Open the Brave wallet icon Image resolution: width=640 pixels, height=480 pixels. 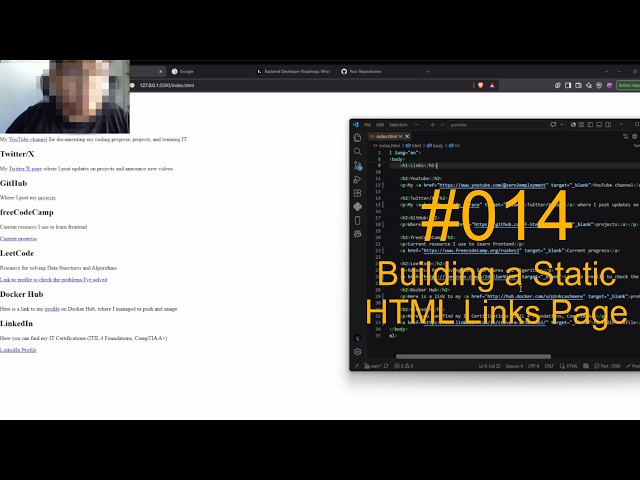pyautogui.click(x=578, y=85)
